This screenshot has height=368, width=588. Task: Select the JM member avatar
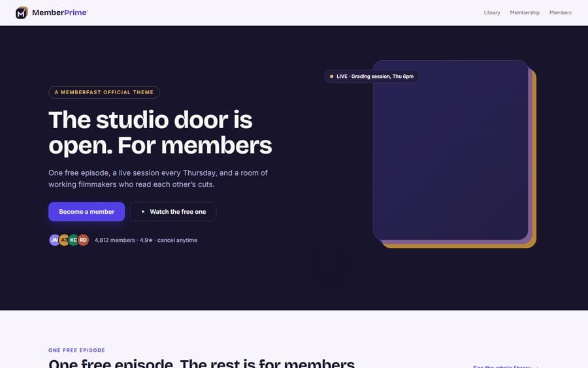(x=54, y=240)
